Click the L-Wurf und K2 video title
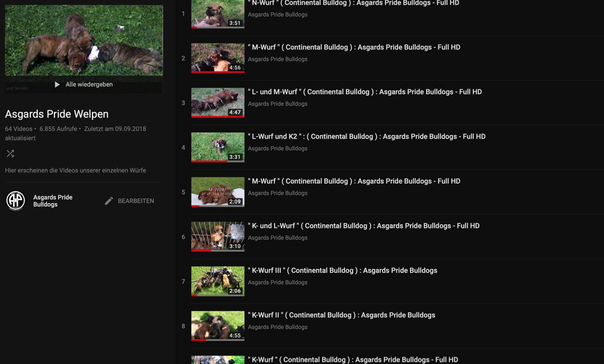The image size is (604, 364). (366, 137)
